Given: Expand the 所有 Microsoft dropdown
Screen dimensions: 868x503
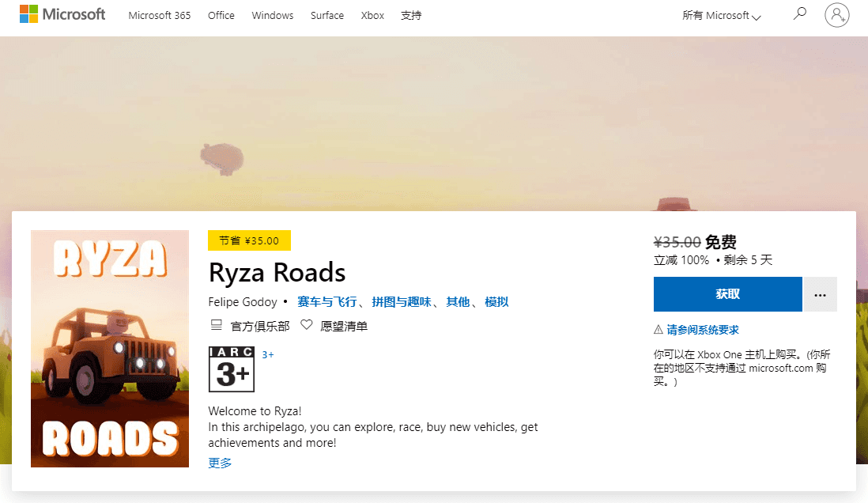Looking at the screenshot, I should (721, 16).
